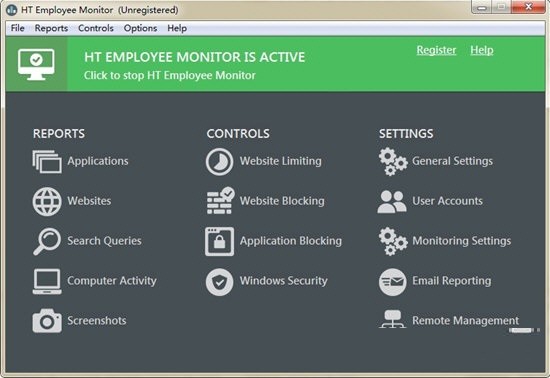Click the Register link
Viewport: 550px width, 378px height.
click(x=436, y=50)
